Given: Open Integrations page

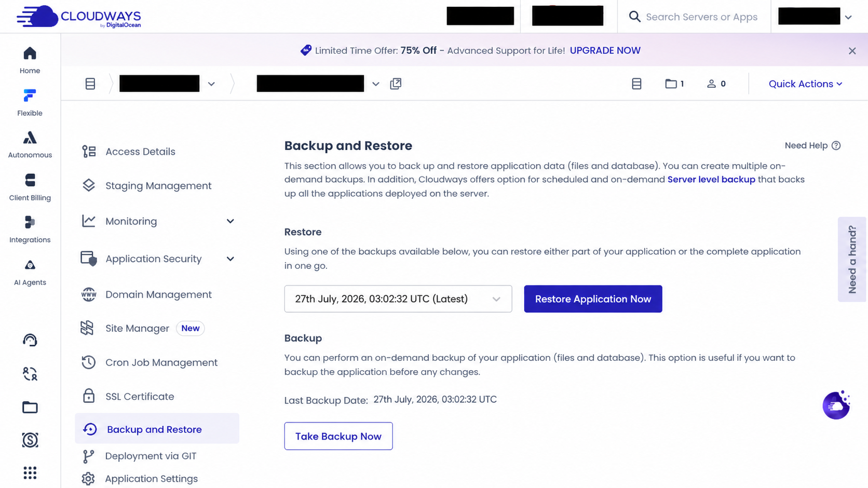Looking at the screenshot, I should click(x=30, y=229).
